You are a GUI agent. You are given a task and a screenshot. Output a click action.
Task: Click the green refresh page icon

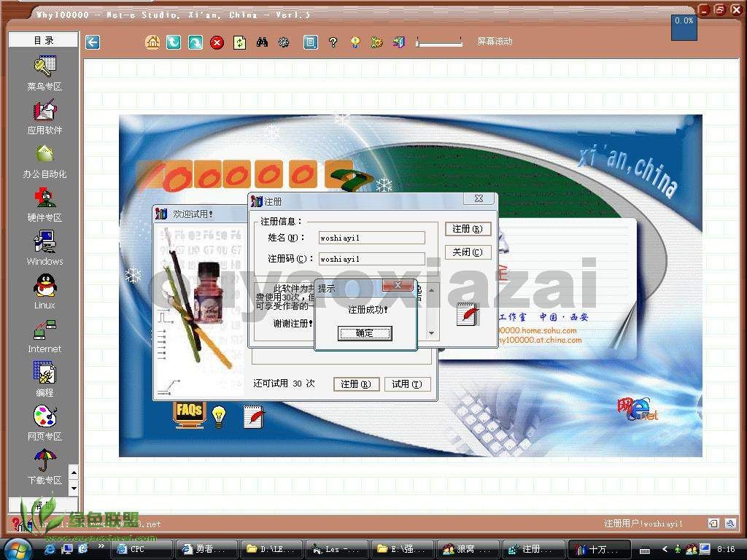click(239, 43)
